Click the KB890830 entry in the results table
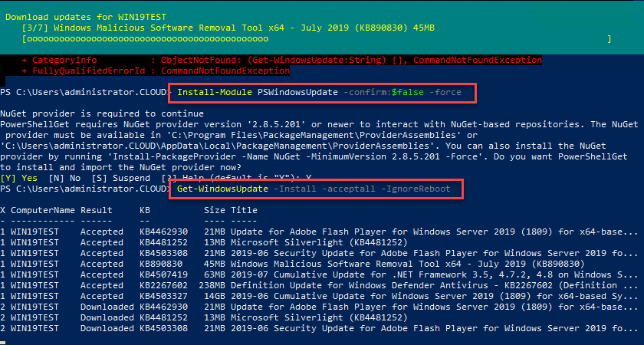The width and height of the screenshot is (644, 345). point(159,263)
